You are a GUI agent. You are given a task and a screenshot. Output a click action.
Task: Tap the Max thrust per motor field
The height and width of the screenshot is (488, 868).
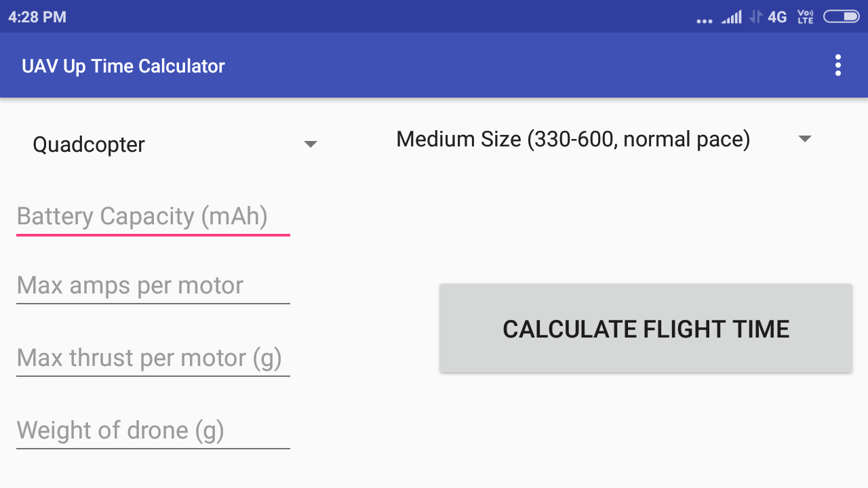153,358
